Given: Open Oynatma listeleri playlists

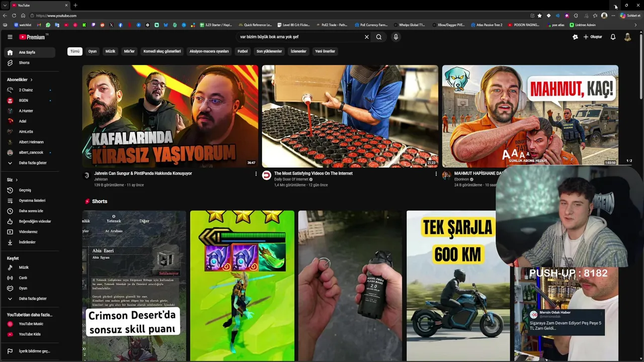Looking at the screenshot, I should (29, 201).
